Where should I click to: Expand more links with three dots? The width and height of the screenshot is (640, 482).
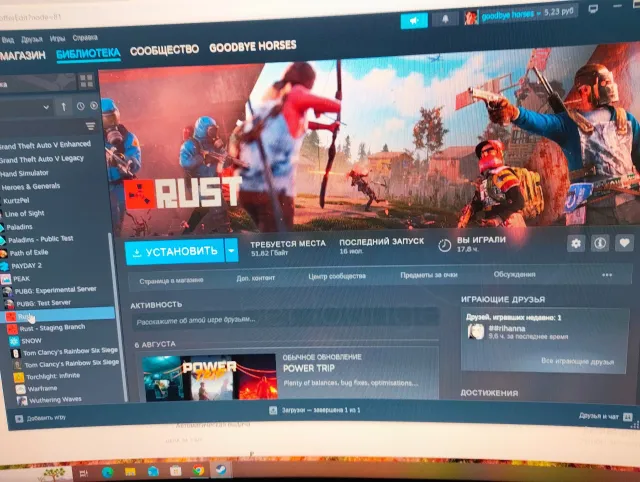tap(607, 275)
